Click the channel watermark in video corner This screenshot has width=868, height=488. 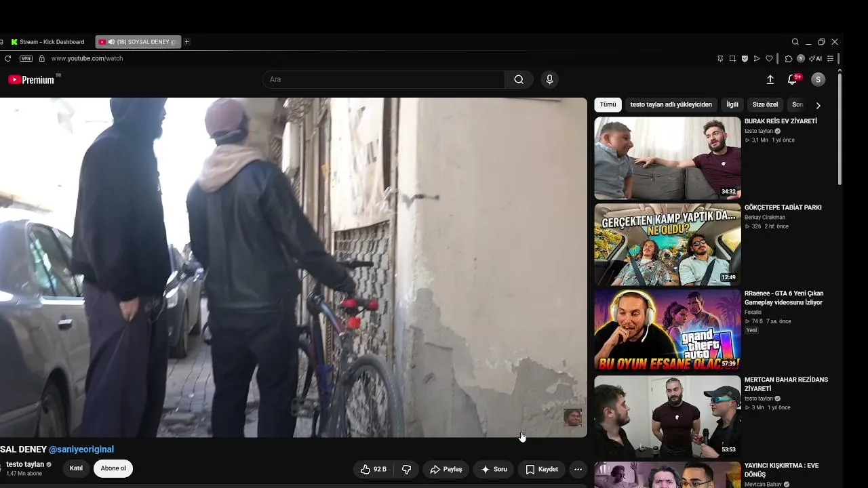573,417
